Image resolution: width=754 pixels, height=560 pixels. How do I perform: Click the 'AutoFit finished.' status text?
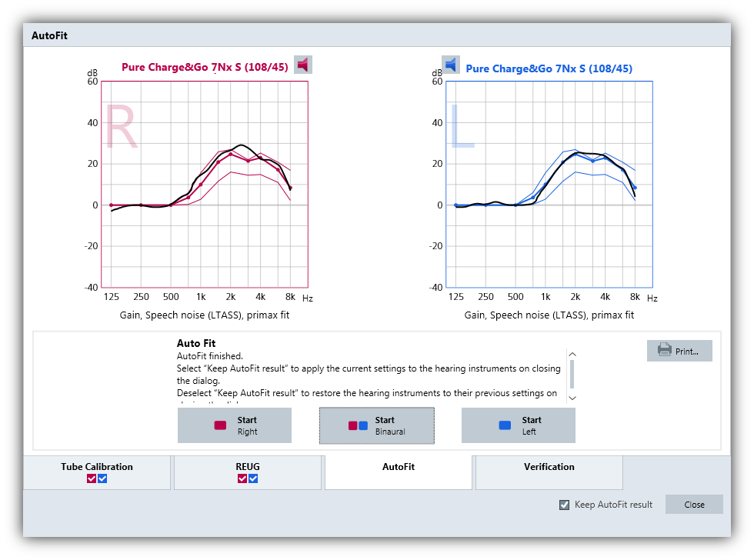210,356
